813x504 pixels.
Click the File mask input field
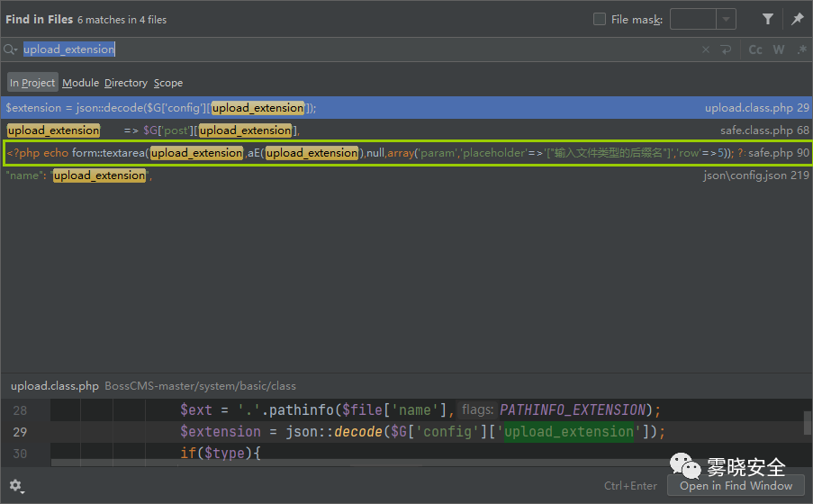click(693, 20)
